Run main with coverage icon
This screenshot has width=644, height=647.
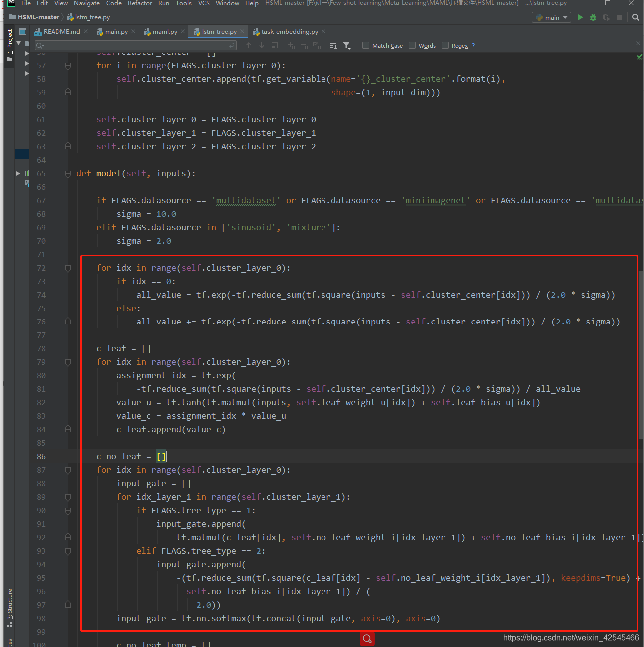[x=606, y=17]
